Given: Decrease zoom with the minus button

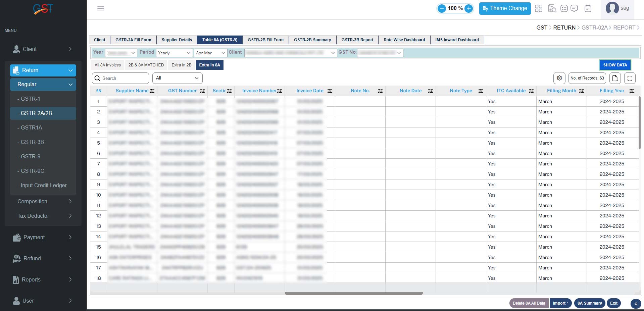Looking at the screenshot, I should coord(442,8).
